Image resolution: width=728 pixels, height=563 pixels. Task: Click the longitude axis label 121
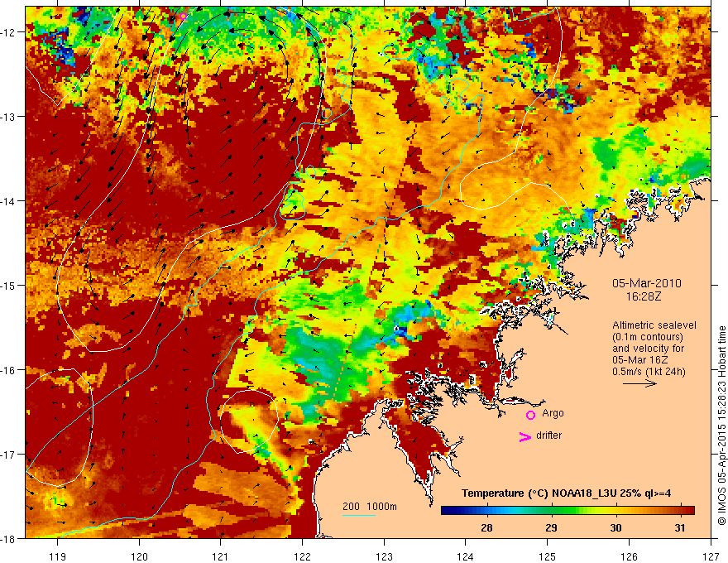pyautogui.click(x=221, y=556)
